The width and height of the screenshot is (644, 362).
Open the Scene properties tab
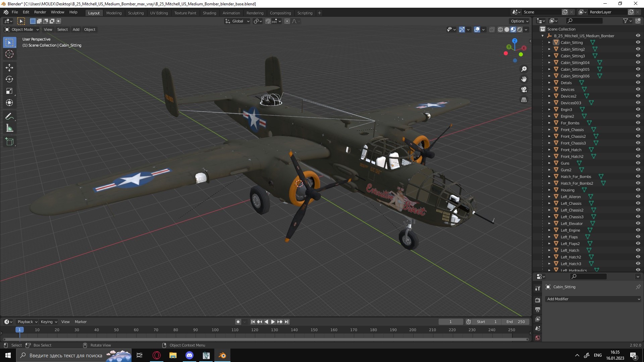pos(538,328)
